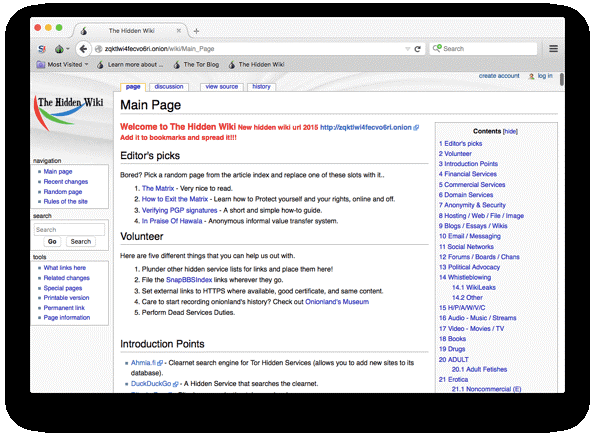Click the browser back arrow button
The width and height of the screenshot is (595, 436).
point(83,49)
